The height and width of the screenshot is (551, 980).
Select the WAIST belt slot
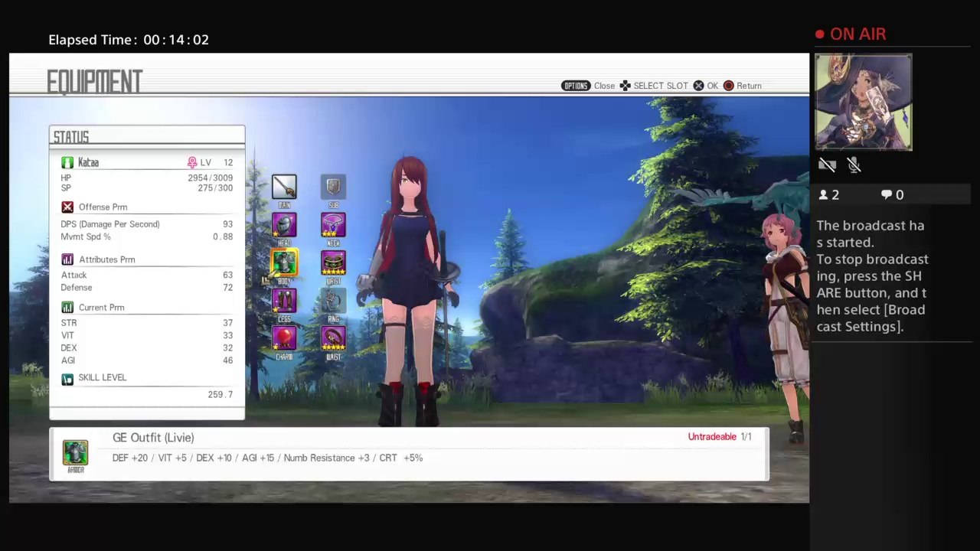point(333,338)
